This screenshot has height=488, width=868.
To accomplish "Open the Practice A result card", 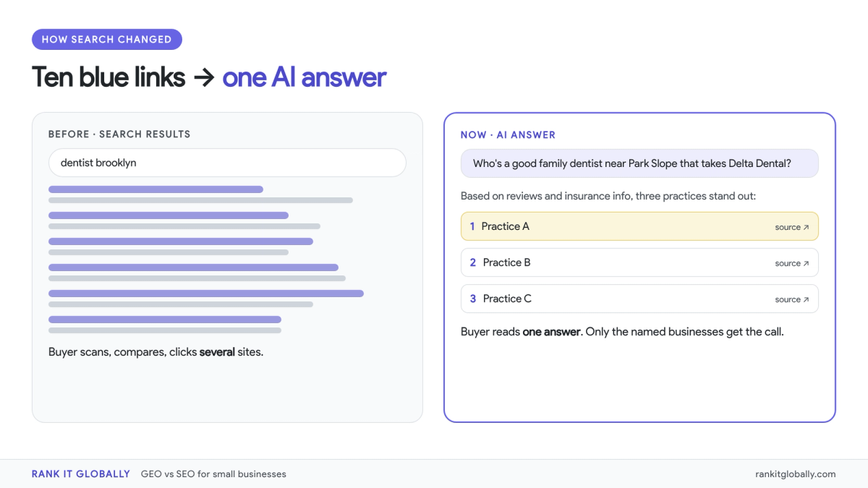I will [639, 226].
